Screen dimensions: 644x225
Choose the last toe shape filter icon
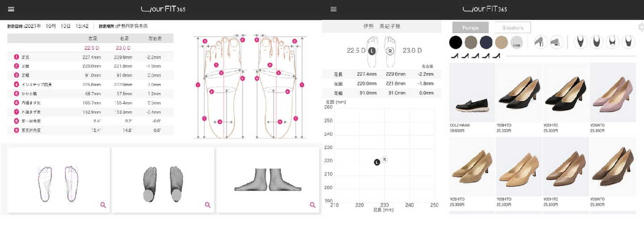coord(628,42)
